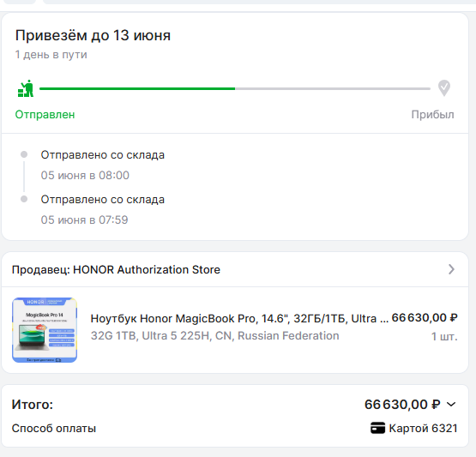
Task: Click the product price 66 630,00 ₽
Action: pos(425,318)
